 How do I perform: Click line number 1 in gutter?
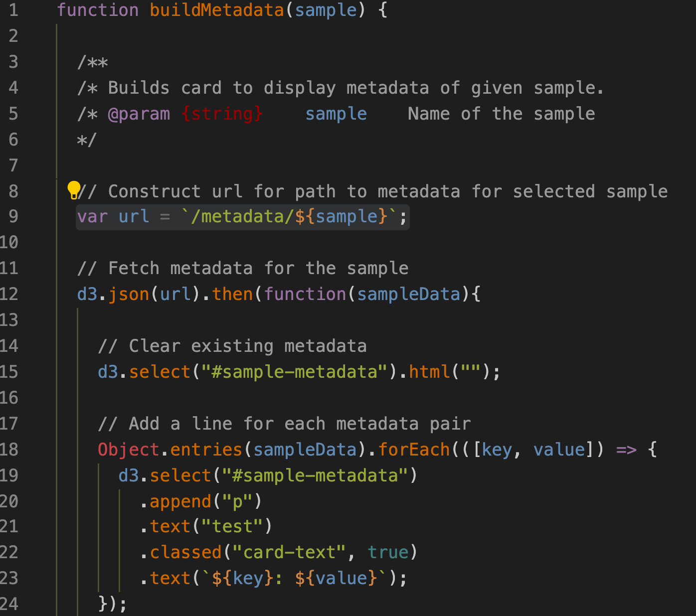click(x=13, y=10)
